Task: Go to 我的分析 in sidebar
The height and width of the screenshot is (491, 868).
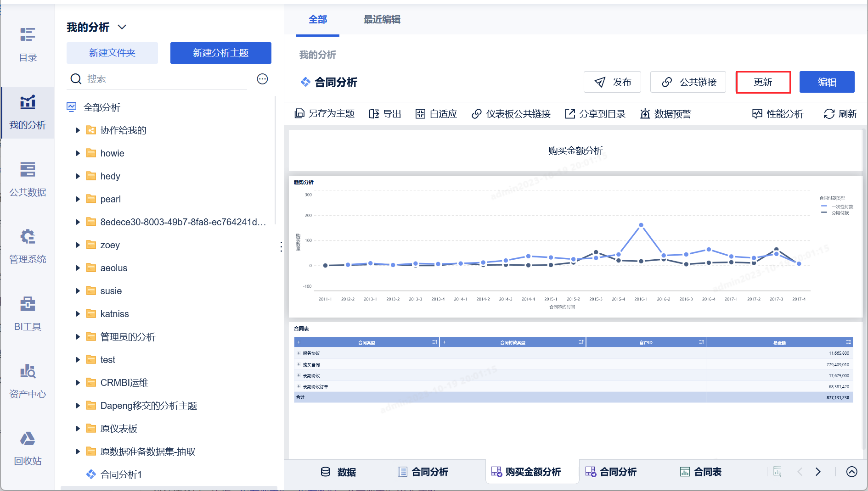Action: coord(28,112)
